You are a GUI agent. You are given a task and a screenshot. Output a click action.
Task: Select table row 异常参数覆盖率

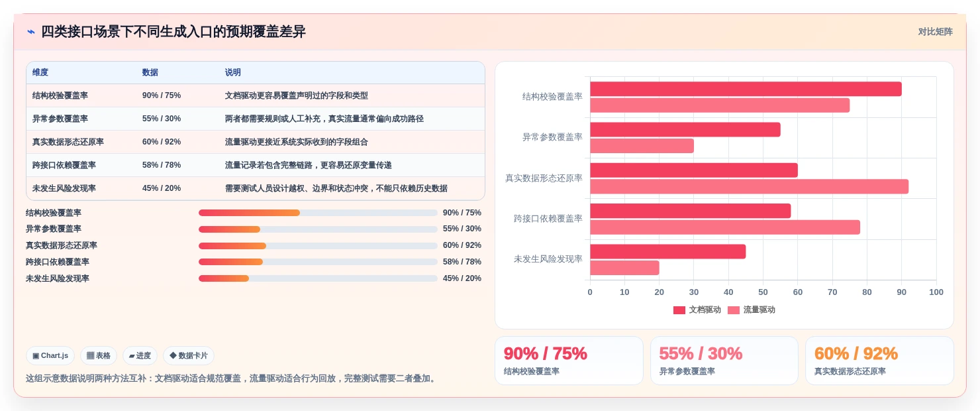click(256, 119)
